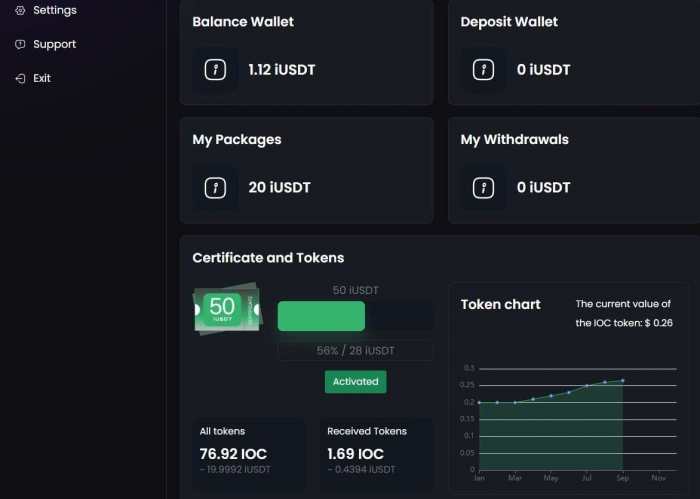Click the Jan data point on chart
The image size is (700, 499).
pos(480,402)
